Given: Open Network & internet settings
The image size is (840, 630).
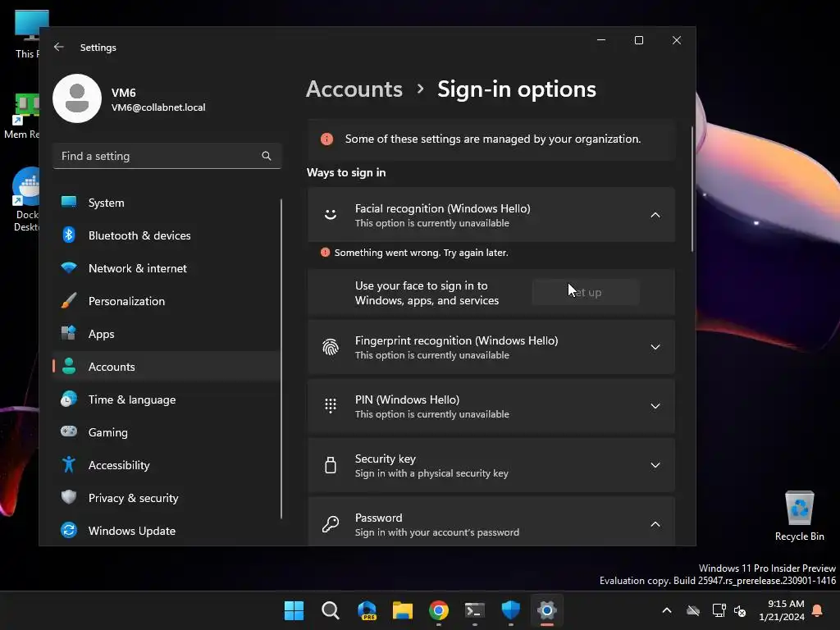Looking at the screenshot, I should (167, 268).
